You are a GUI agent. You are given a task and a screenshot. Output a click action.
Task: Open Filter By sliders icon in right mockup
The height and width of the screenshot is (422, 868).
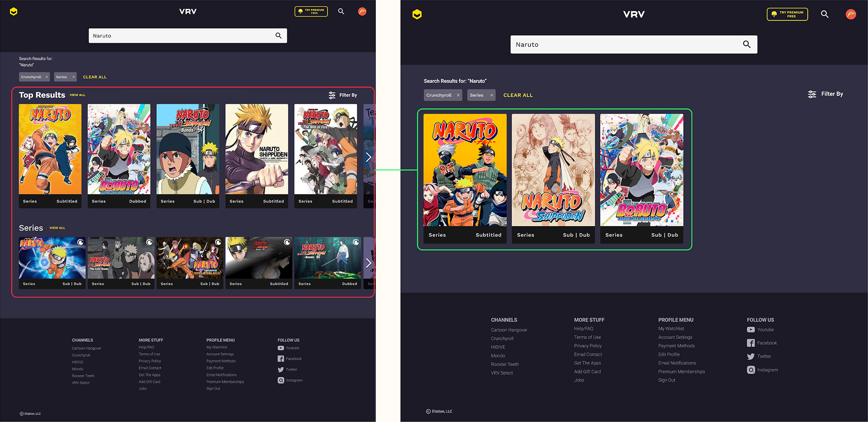(x=812, y=94)
